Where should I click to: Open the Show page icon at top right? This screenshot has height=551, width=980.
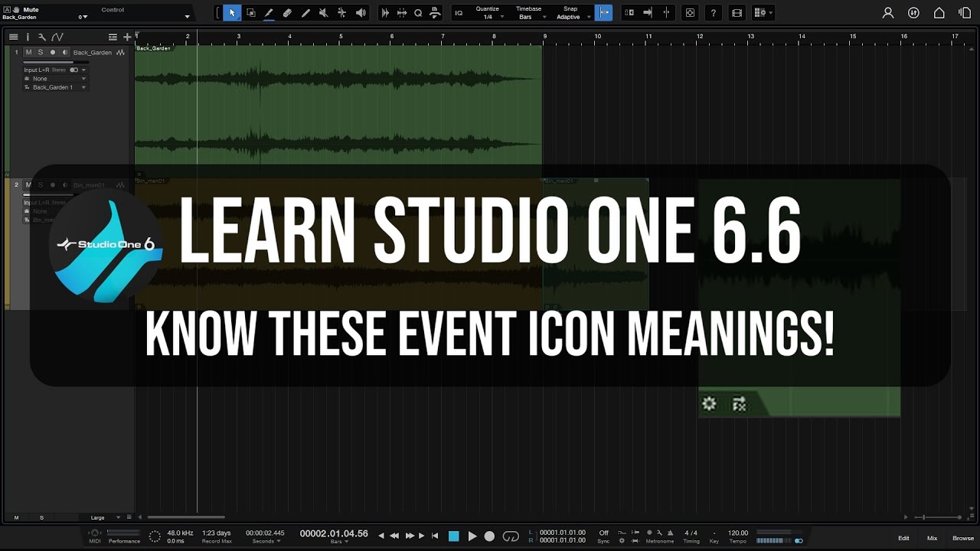[x=963, y=13]
